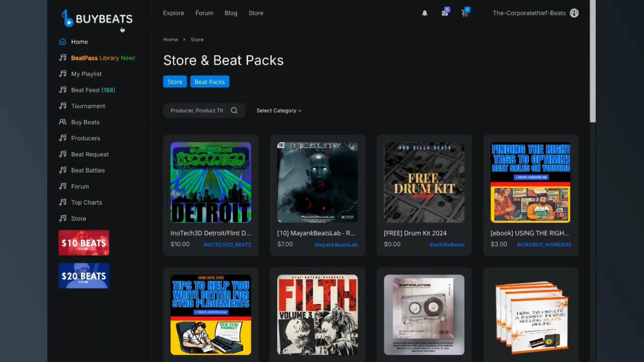Click the music note icon beside Top Charts
The height and width of the screenshot is (362, 644).
pyautogui.click(x=63, y=202)
